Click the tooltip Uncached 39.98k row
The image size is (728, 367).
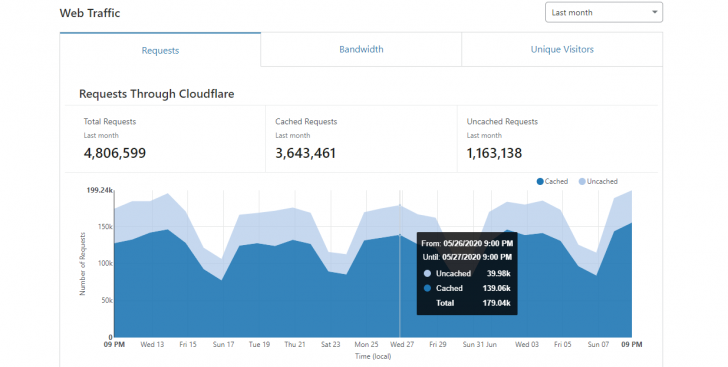467,274
